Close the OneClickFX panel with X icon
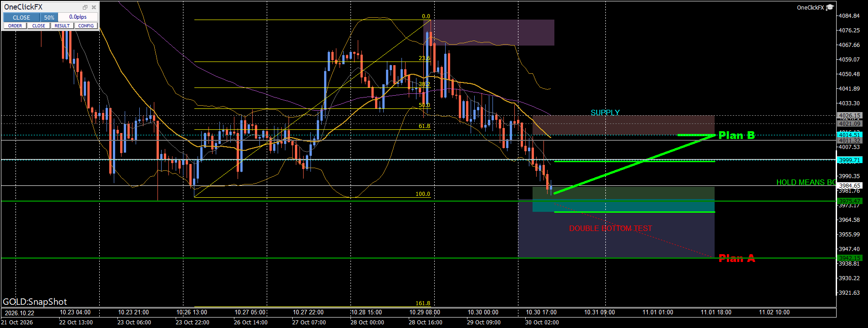 (x=94, y=7)
